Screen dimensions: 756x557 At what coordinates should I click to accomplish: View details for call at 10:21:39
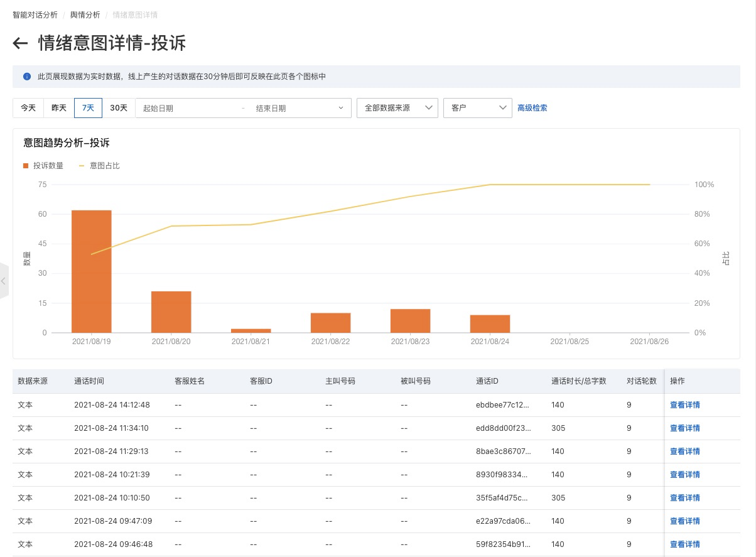[x=685, y=475]
